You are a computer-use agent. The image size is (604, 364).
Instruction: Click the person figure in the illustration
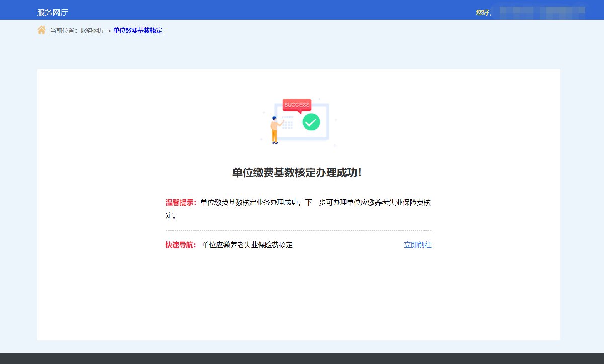[x=275, y=130]
